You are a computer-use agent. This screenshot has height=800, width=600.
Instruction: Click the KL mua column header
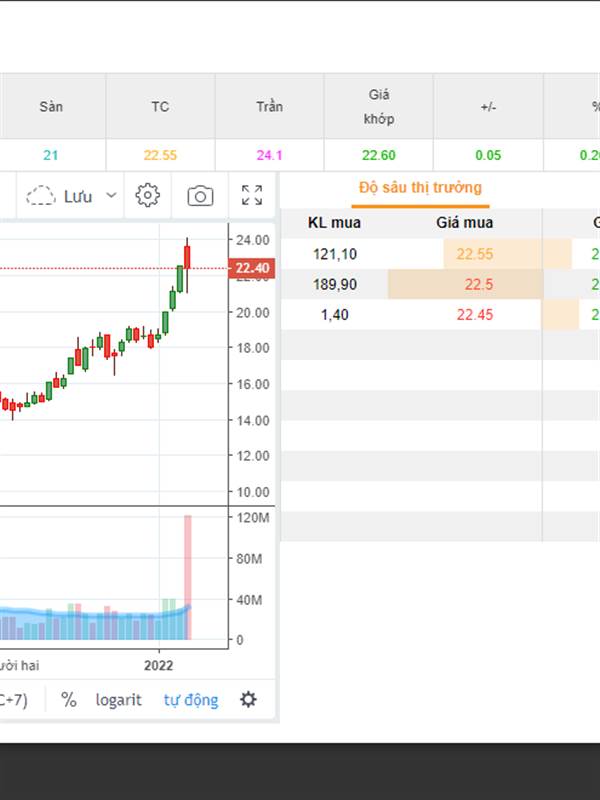point(334,223)
